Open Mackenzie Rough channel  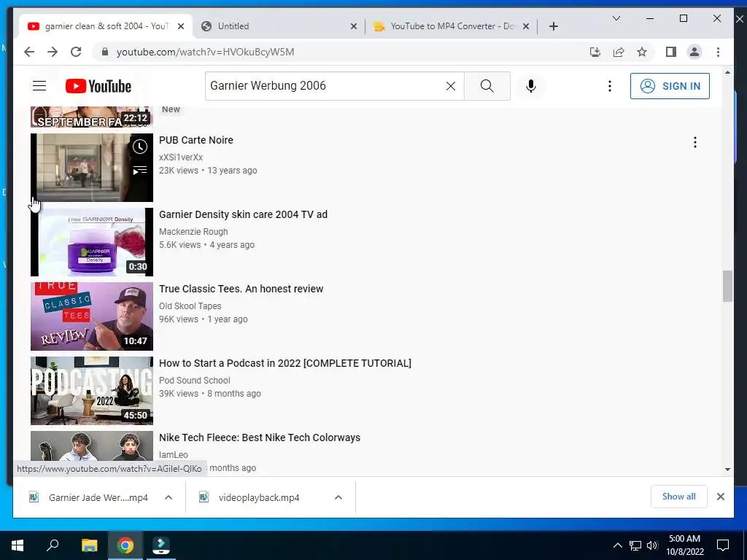click(193, 231)
